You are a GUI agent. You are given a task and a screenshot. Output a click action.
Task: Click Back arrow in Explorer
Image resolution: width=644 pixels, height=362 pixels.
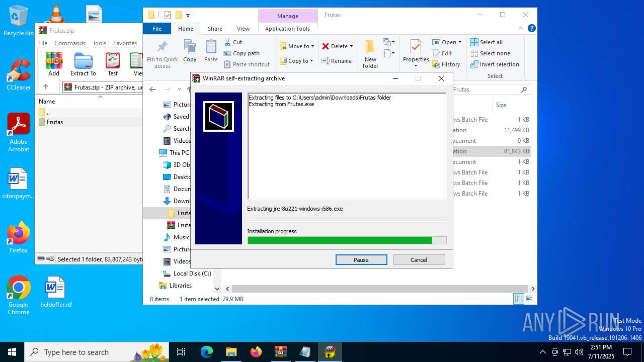[x=152, y=89]
